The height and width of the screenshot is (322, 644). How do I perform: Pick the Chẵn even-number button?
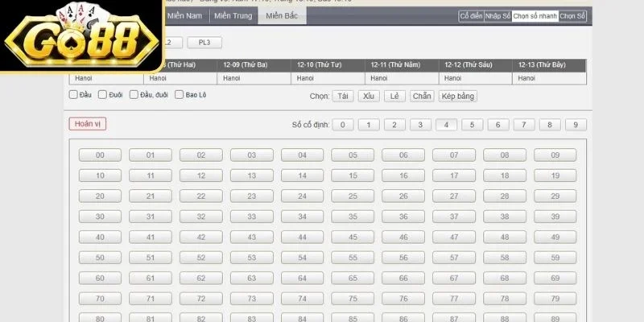tap(421, 96)
